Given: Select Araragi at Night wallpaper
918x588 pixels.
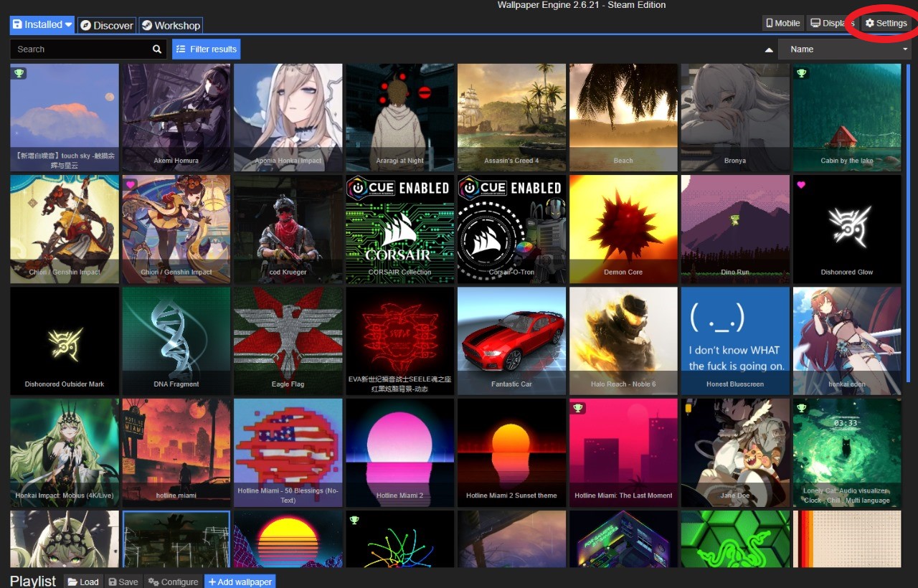Looking at the screenshot, I should click(400, 118).
